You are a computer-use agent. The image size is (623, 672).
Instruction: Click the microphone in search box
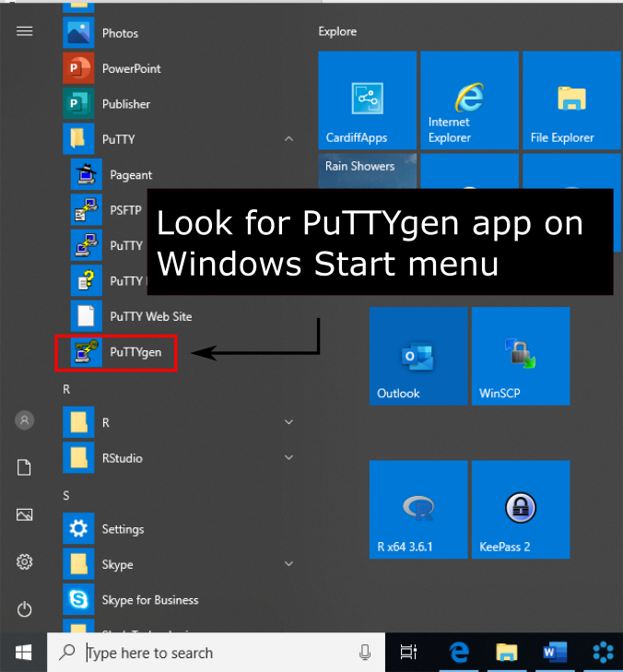click(365, 653)
